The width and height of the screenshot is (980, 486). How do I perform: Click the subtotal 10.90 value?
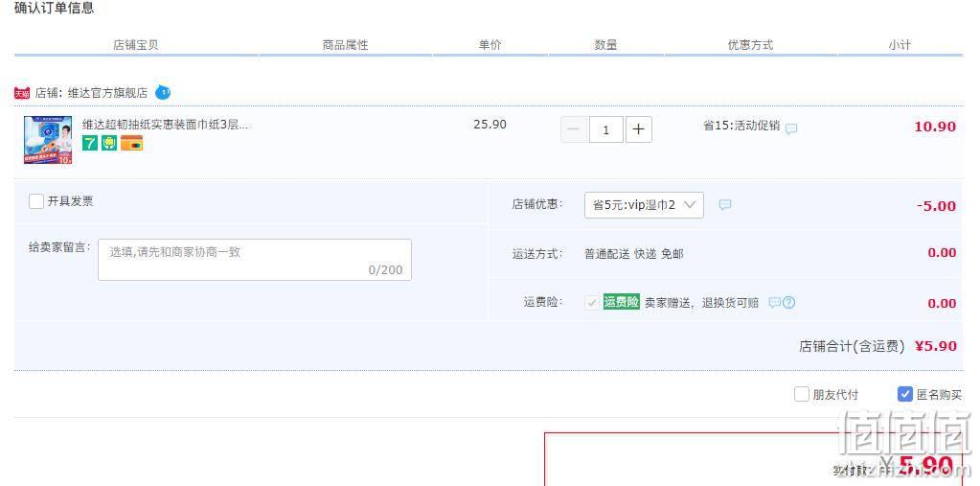coord(935,127)
